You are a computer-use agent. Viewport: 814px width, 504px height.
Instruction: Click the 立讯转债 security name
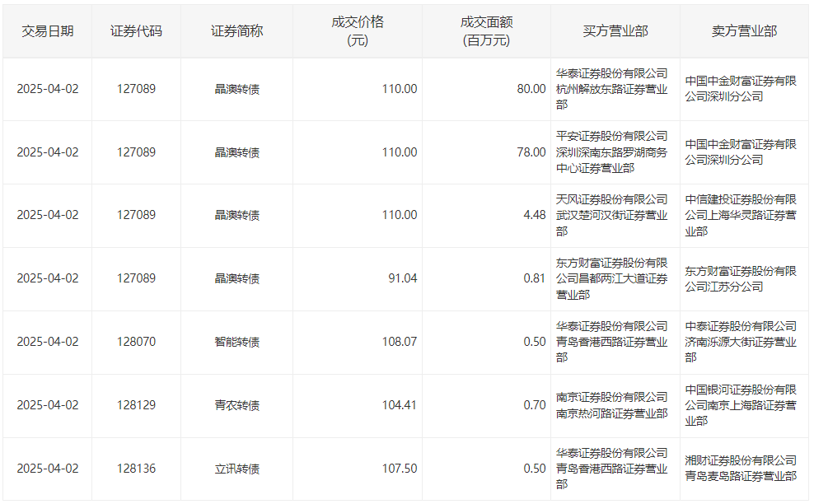tap(236, 469)
